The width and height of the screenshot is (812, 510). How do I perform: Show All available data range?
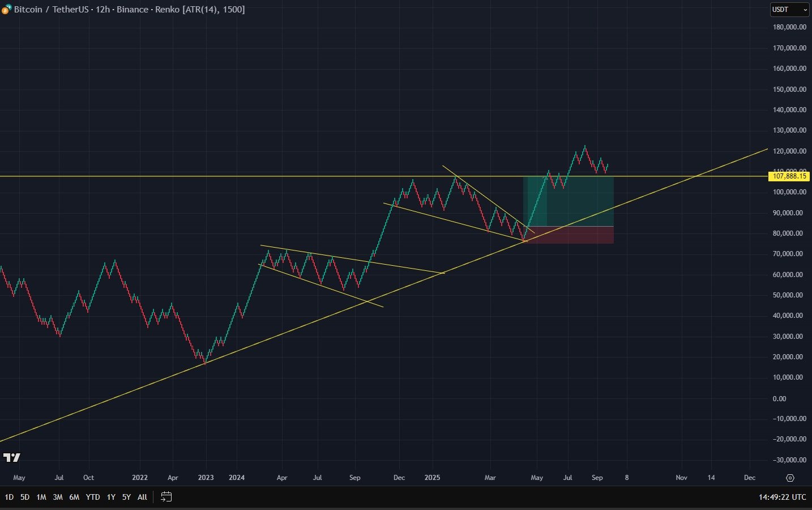click(142, 497)
